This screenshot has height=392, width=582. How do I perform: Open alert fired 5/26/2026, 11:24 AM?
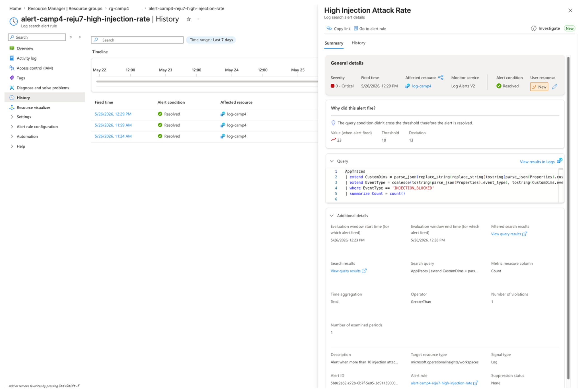113,136
